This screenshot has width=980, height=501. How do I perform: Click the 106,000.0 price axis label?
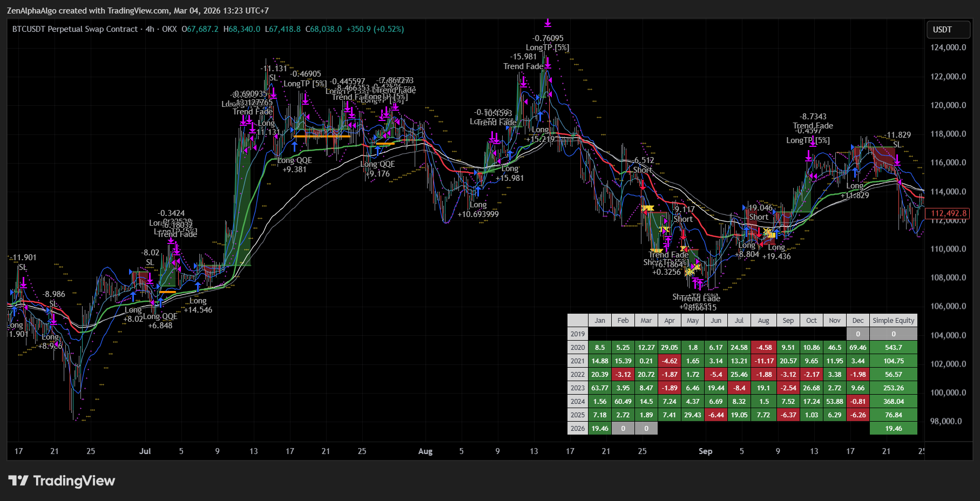(948, 306)
